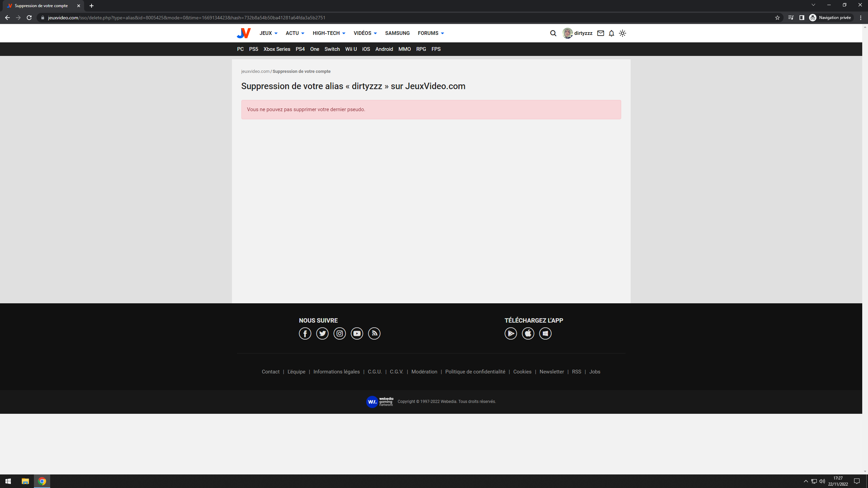Download app via Apple icon
This screenshot has height=488, width=868.
click(528, 333)
